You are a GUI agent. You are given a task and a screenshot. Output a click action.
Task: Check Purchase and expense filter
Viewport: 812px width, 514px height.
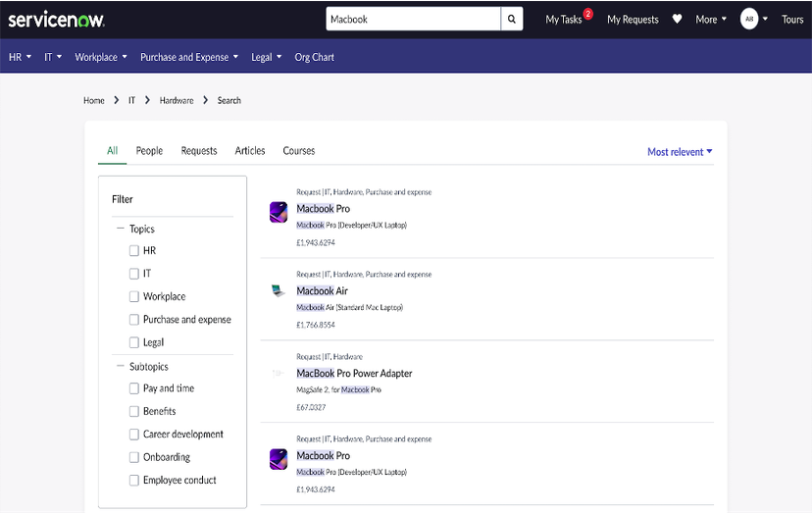point(134,320)
